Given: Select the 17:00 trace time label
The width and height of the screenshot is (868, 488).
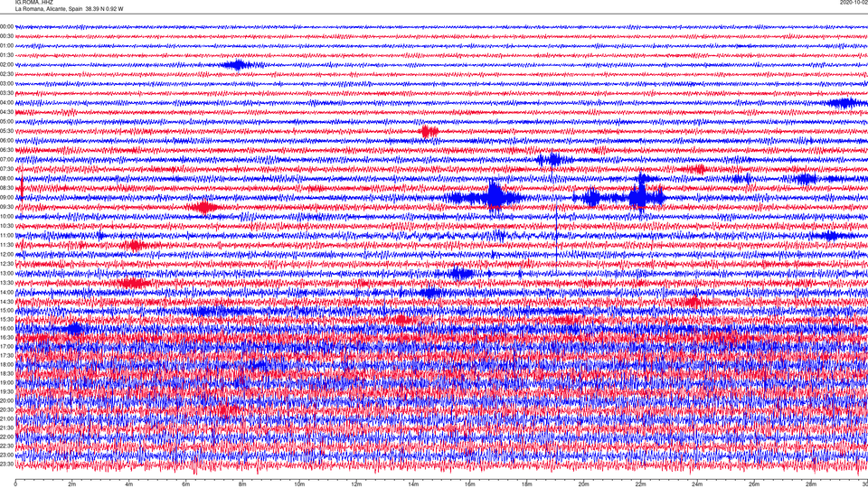Looking at the screenshot, I should (6, 346).
